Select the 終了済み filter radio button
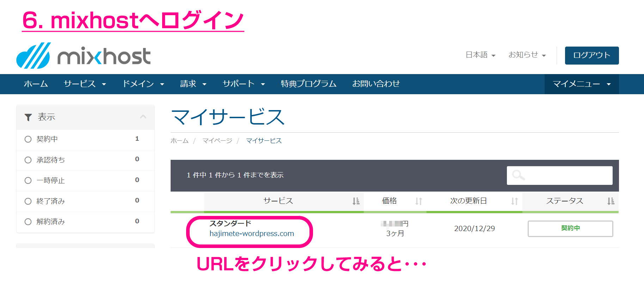 pos(28,201)
